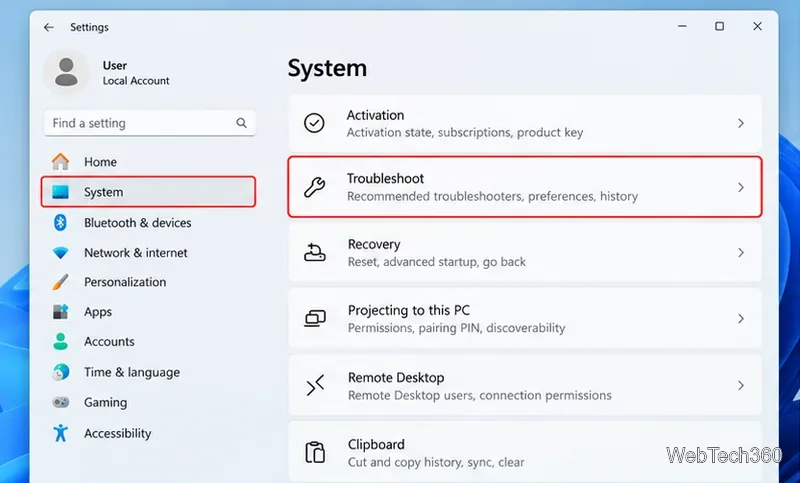Viewport: 800px width, 483px height.
Task: Open the Recovery settings title
Action: click(x=374, y=244)
